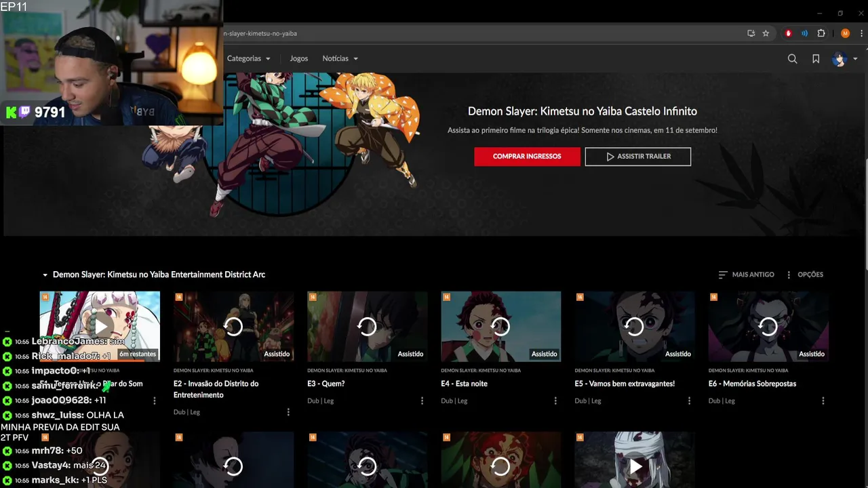Click the blue sound-wave extension icon
Image resolution: width=868 pixels, height=488 pixels.
click(x=804, y=33)
